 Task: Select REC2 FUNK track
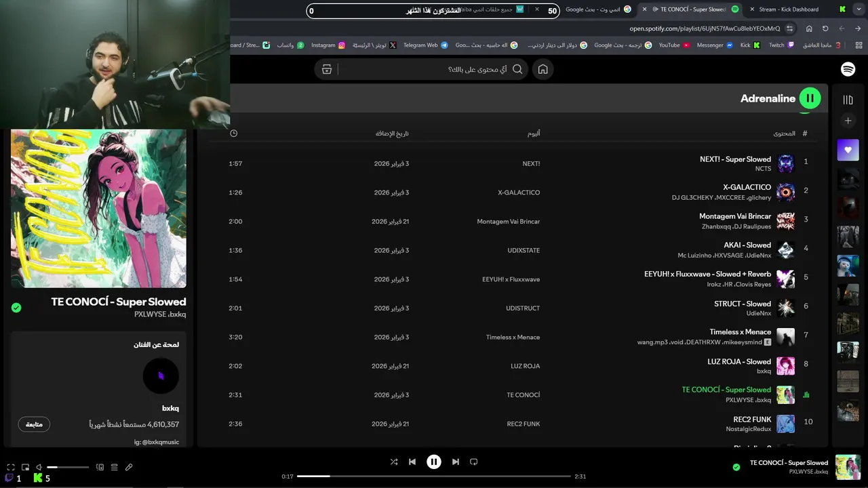click(752, 420)
